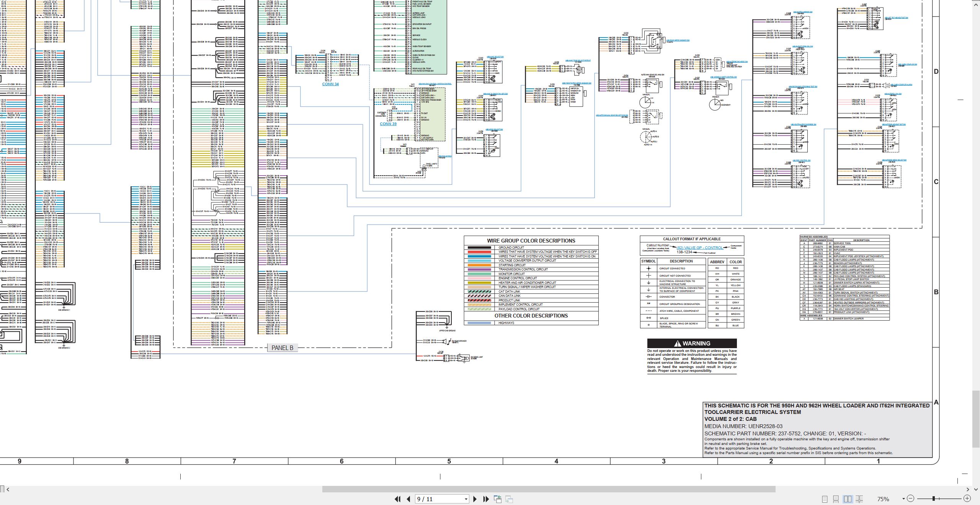The height and width of the screenshot is (505, 980).
Task: Click the PANEL B label
Action: point(282,348)
